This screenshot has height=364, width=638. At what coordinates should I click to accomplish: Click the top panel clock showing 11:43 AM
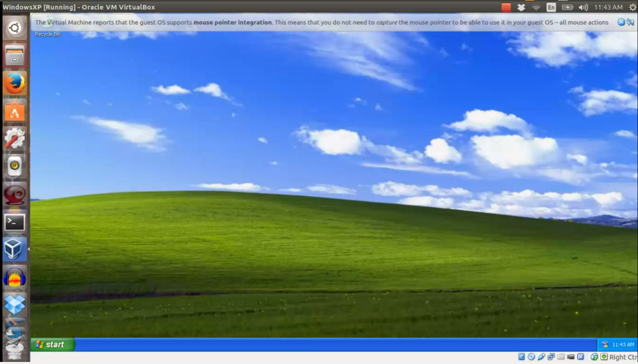point(608,7)
